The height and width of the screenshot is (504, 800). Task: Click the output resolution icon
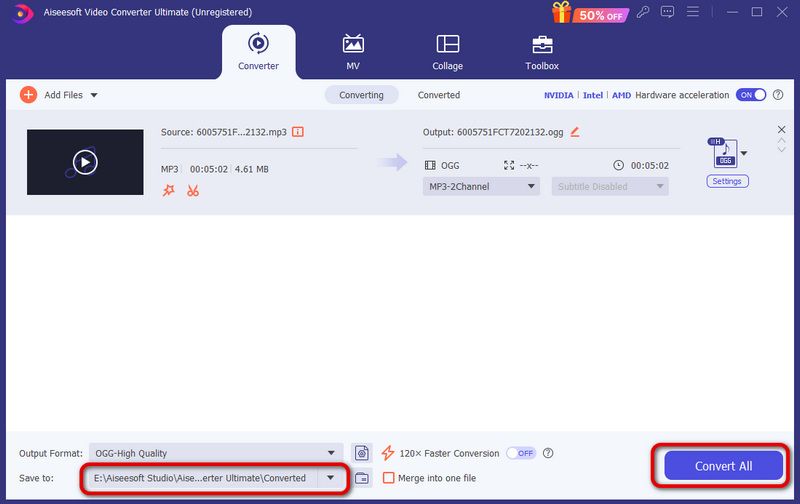tap(509, 165)
